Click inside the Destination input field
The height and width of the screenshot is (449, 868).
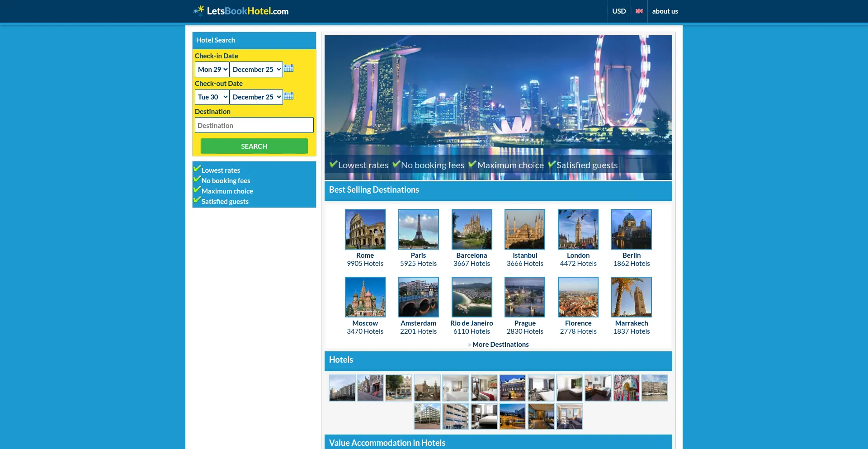tap(254, 125)
